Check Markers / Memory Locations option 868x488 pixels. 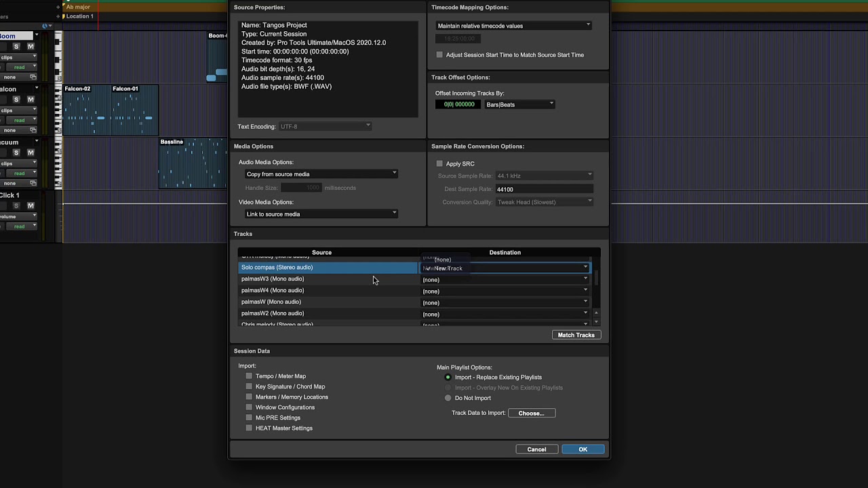[x=249, y=396]
